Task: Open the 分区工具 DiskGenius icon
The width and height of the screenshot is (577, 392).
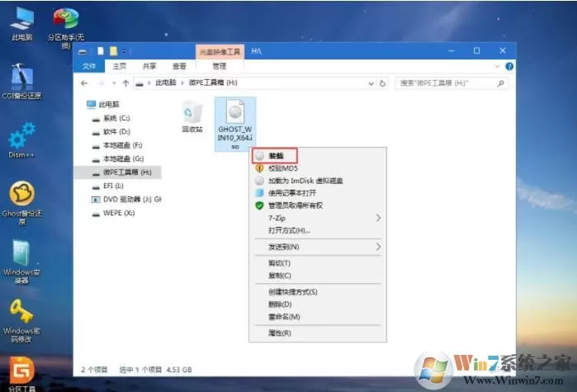Action: 21,374
